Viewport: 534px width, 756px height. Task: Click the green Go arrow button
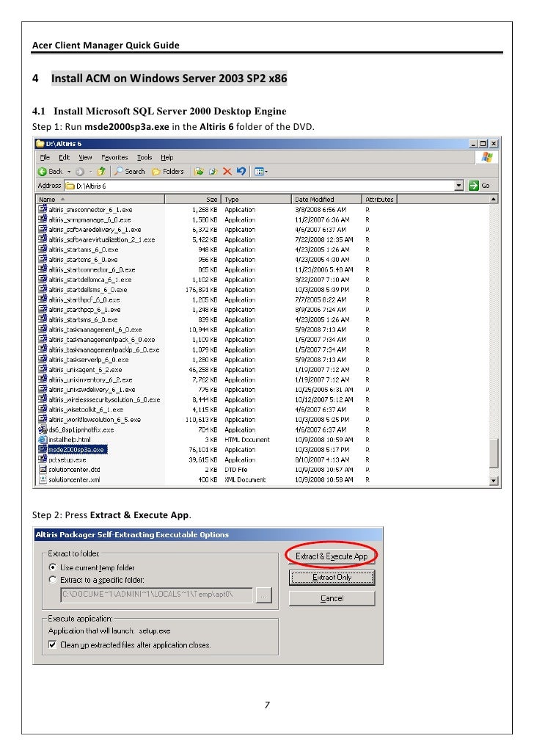pos(474,186)
